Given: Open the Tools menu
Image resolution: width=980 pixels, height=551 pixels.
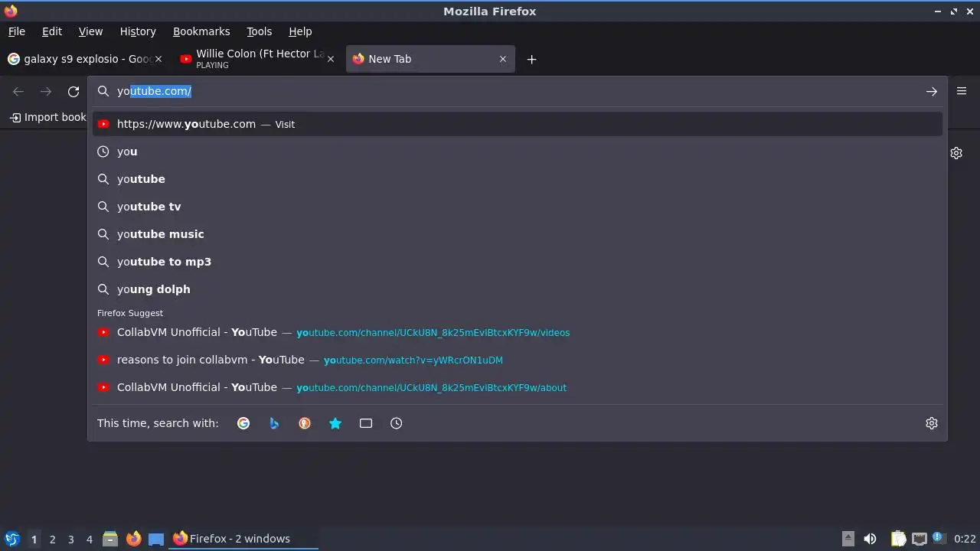Looking at the screenshot, I should 259,31.
